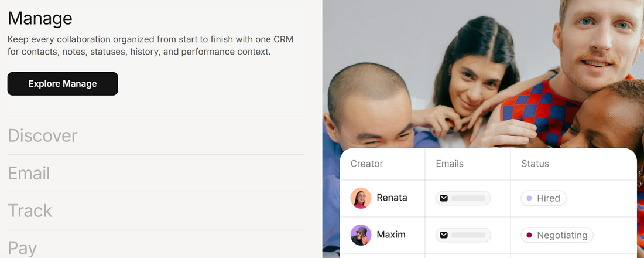
Task: Click the Emails column header
Action: point(450,164)
